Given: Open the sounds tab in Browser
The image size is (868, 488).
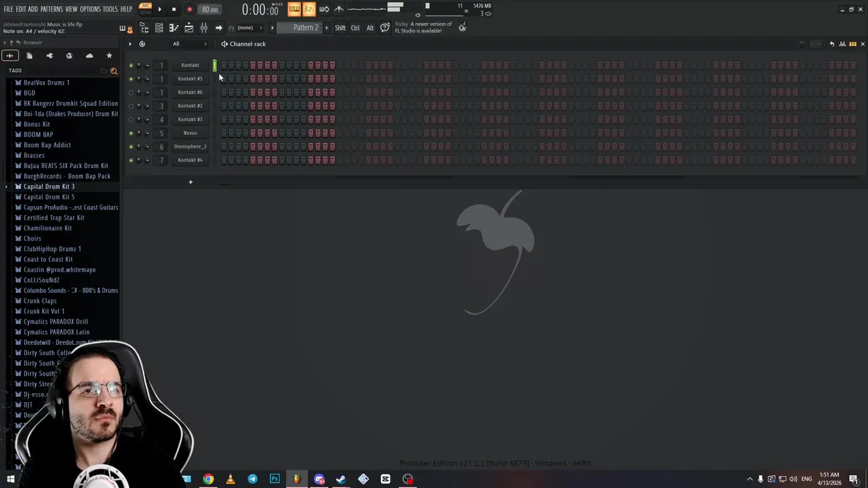Looking at the screenshot, I should tap(9, 56).
